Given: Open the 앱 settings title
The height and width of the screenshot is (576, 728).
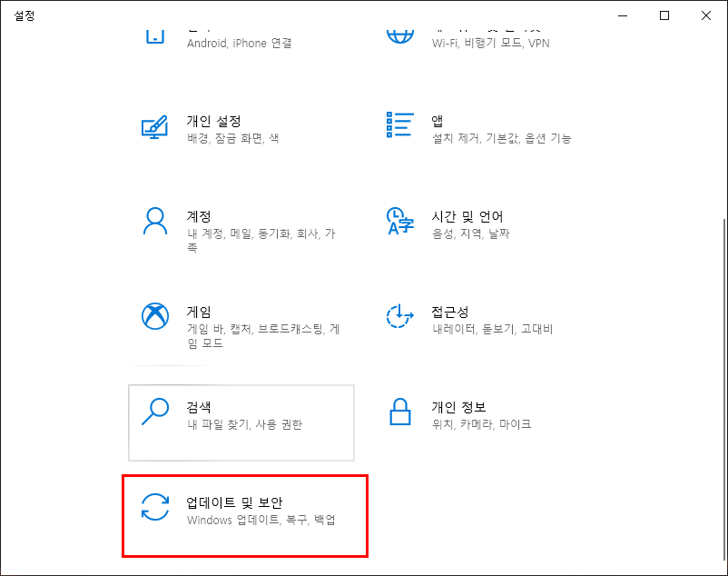Looking at the screenshot, I should [x=438, y=121].
